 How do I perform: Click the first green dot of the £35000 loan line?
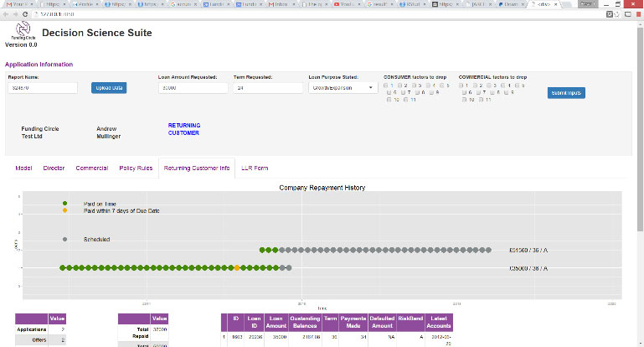[63, 267]
